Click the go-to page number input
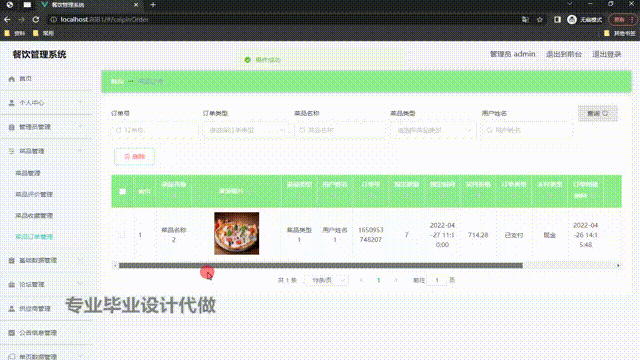 pyautogui.click(x=436, y=280)
